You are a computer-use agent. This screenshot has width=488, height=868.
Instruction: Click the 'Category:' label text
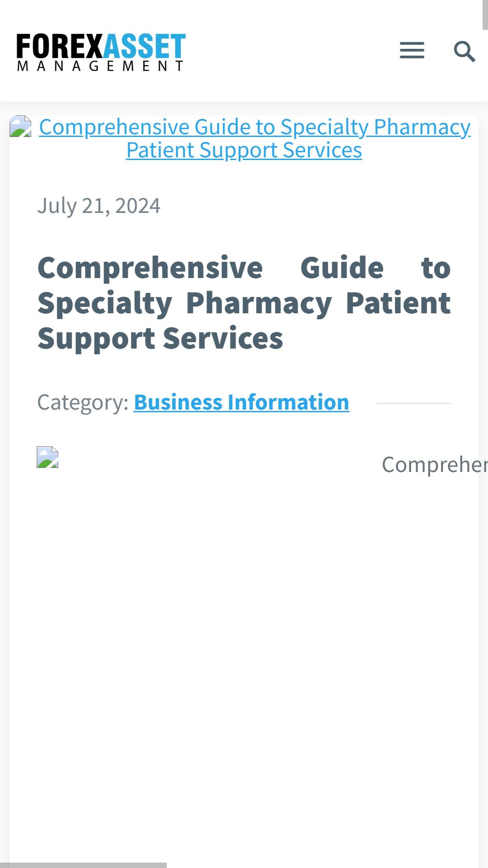click(83, 402)
